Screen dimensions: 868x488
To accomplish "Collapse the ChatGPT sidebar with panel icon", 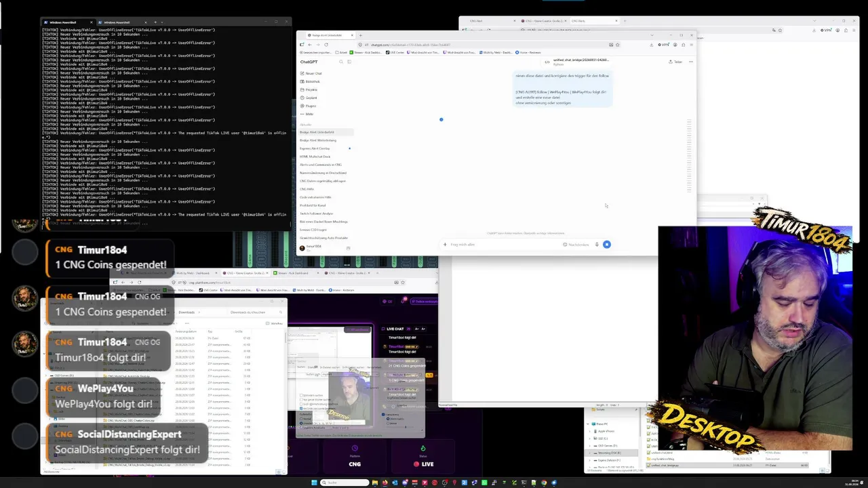I will tap(349, 62).
